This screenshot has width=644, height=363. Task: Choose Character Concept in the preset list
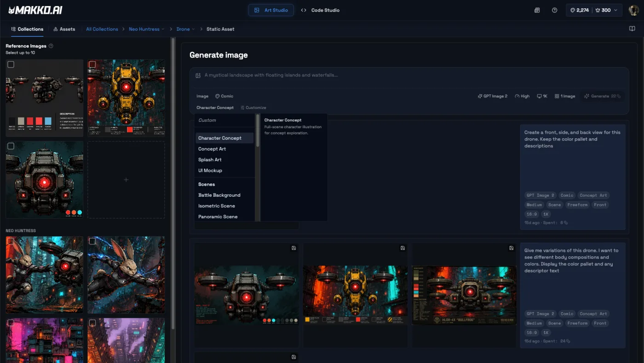224,138
